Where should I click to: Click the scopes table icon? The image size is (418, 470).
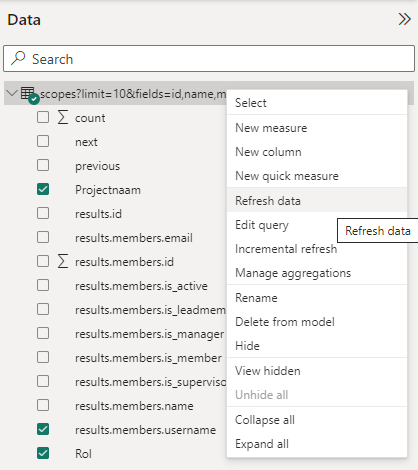pos(27,93)
